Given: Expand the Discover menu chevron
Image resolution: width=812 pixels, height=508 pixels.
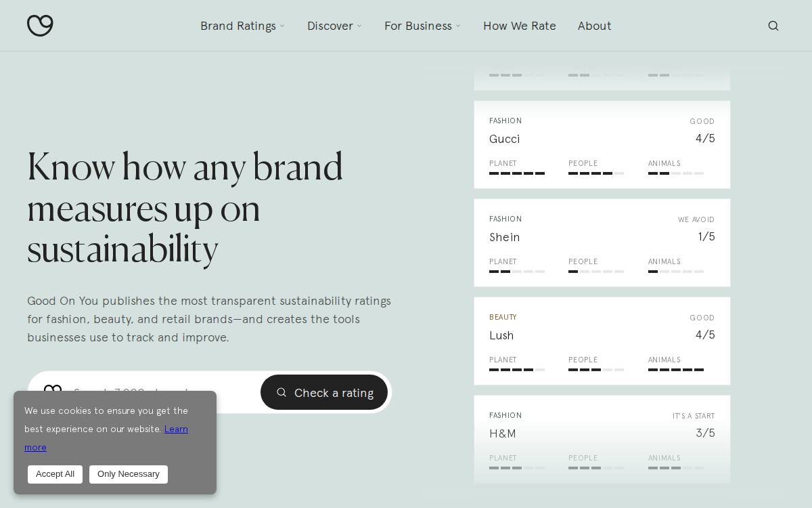Looking at the screenshot, I should (x=359, y=26).
